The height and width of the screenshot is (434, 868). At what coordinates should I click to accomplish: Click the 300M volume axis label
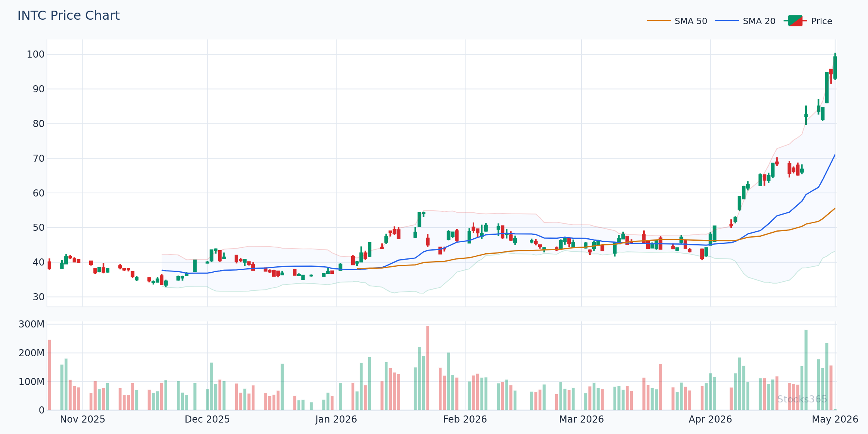pyautogui.click(x=32, y=324)
